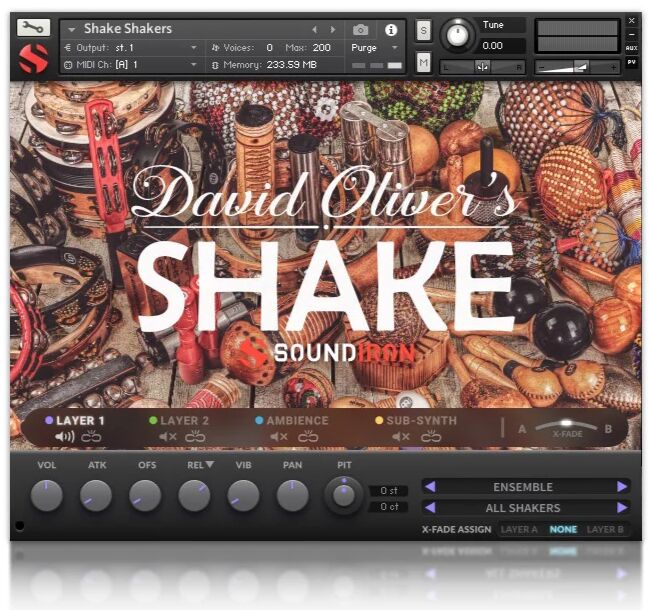The image size is (649, 610).
Task: Assign X-Fade to Layer A
Action: [519, 529]
